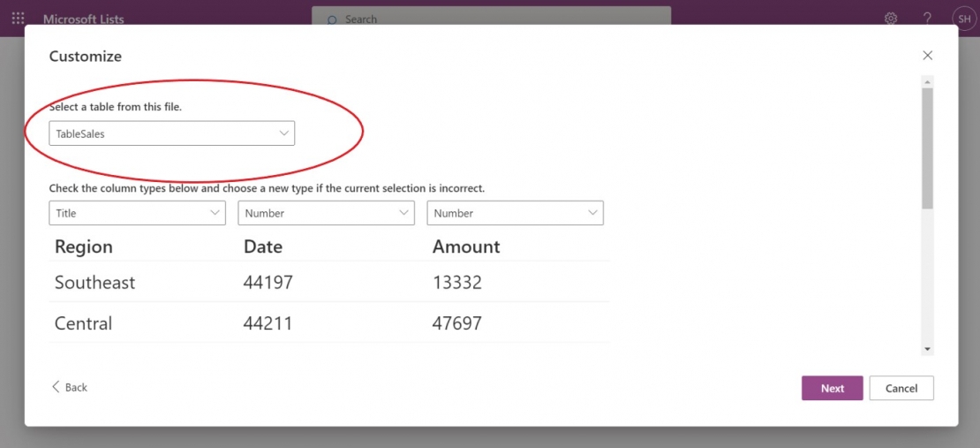Click the scrollbar down arrow

(x=927, y=349)
